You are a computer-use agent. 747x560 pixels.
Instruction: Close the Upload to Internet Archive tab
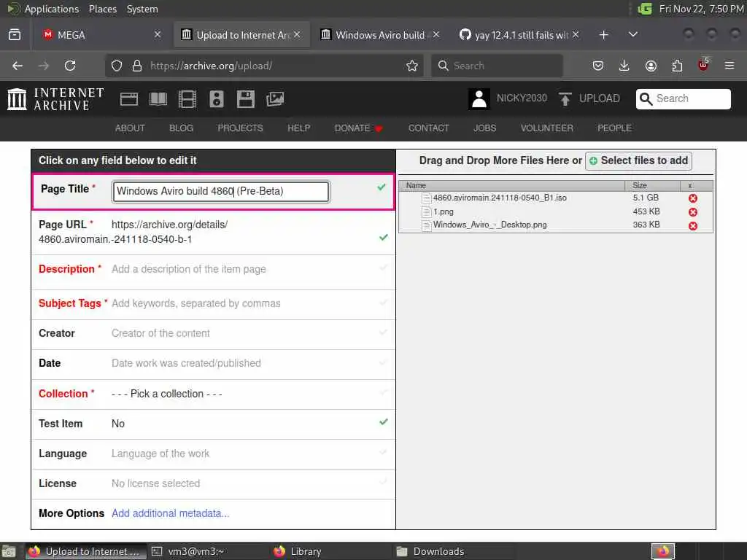coord(298,35)
